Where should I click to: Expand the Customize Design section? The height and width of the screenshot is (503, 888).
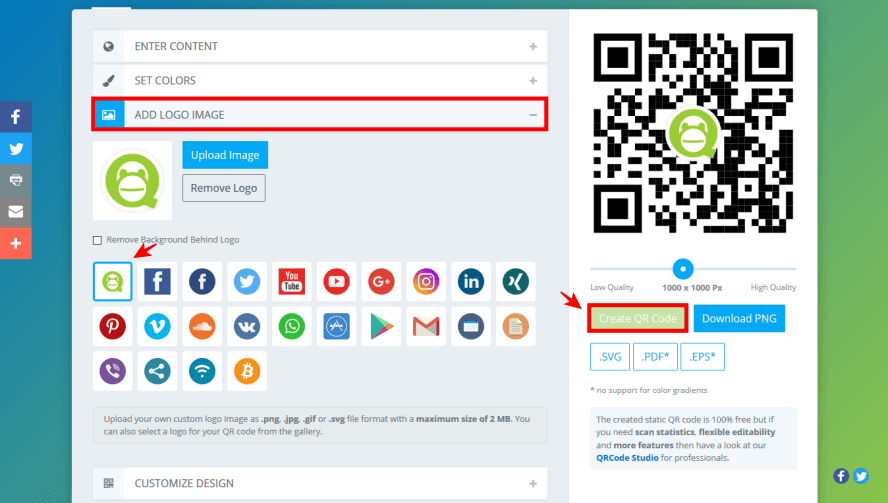click(x=320, y=483)
